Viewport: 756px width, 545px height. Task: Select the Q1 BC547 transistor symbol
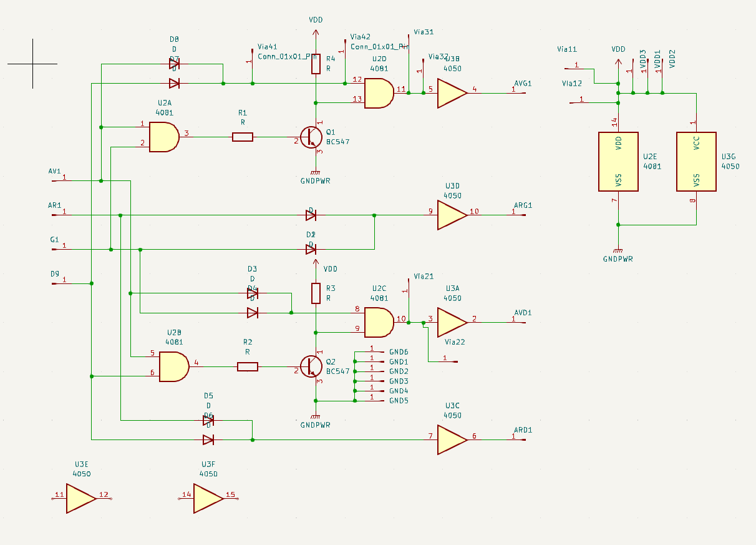click(311, 137)
